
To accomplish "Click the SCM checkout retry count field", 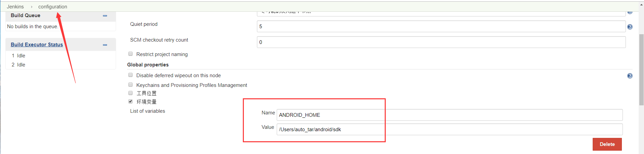I will [441, 42].
